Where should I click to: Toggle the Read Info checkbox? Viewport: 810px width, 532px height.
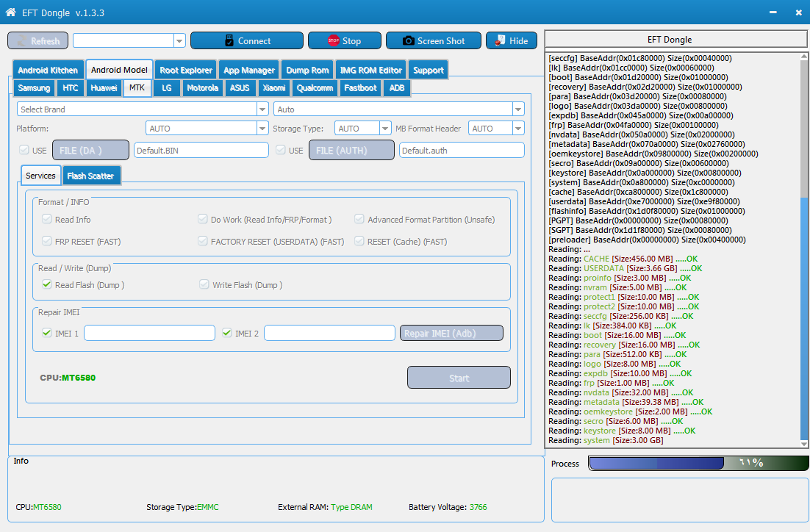(47, 219)
